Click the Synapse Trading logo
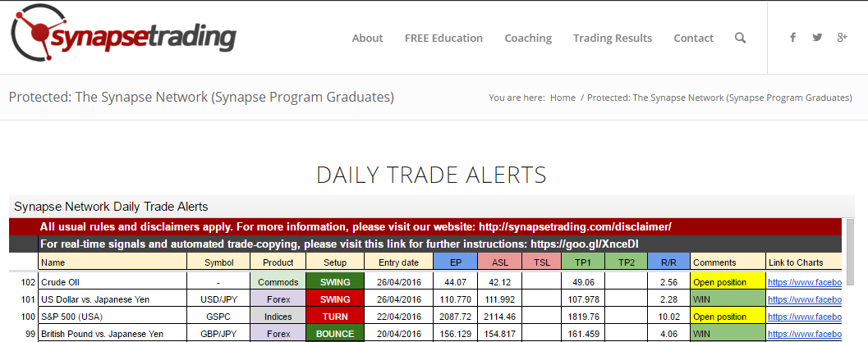The width and height of the screenshot is (868, 342). (123, 34)
